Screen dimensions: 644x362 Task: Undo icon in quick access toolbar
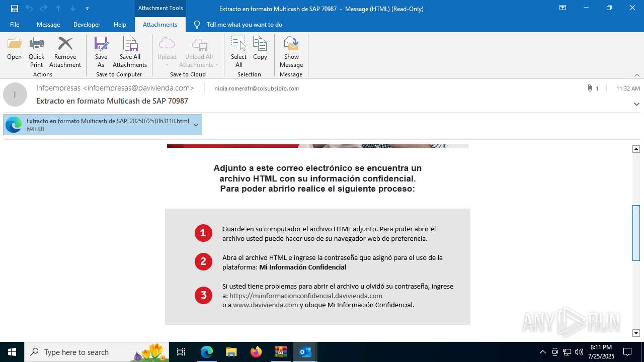click(29, 9)
